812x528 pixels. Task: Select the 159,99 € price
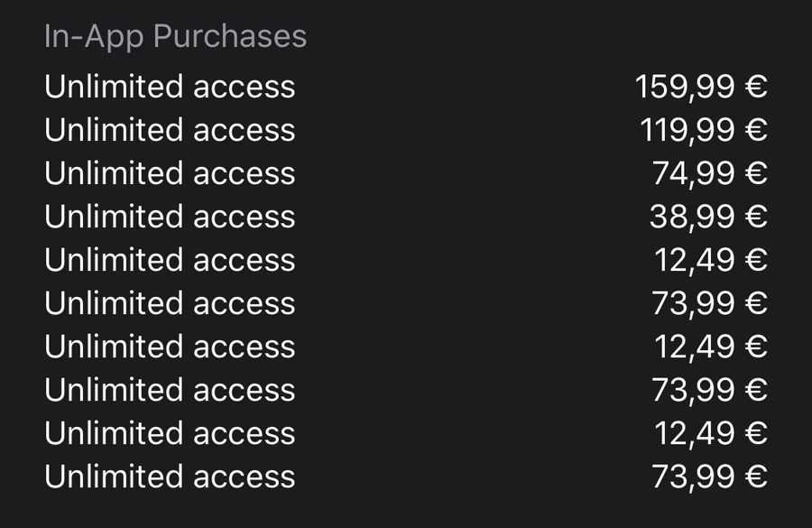point(701,87)
